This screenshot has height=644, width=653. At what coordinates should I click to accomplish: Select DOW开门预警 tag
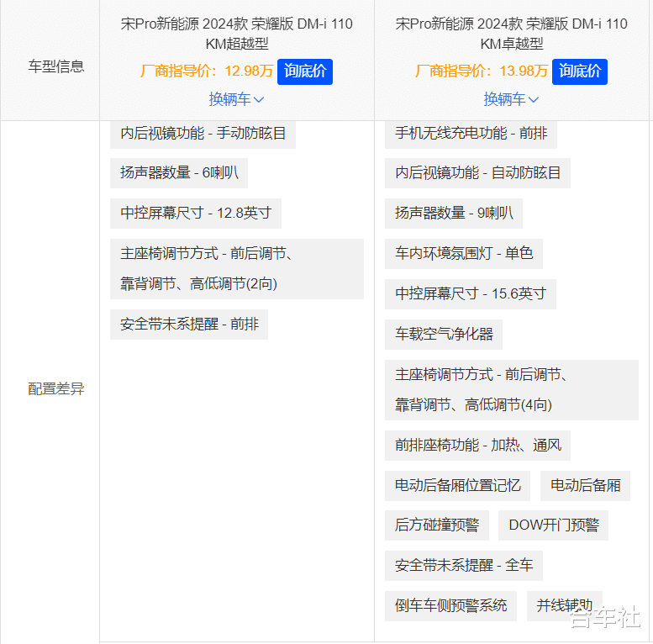tap(554, 525)
